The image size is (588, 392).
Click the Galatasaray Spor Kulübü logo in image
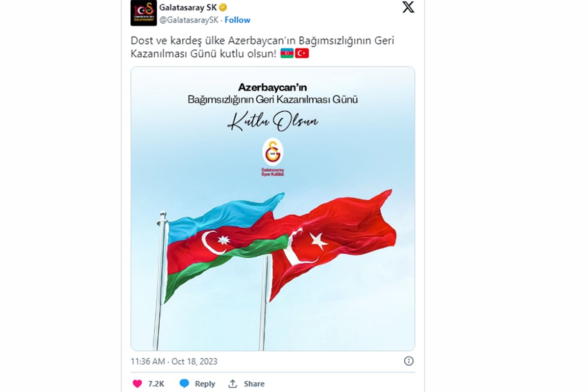273,157
